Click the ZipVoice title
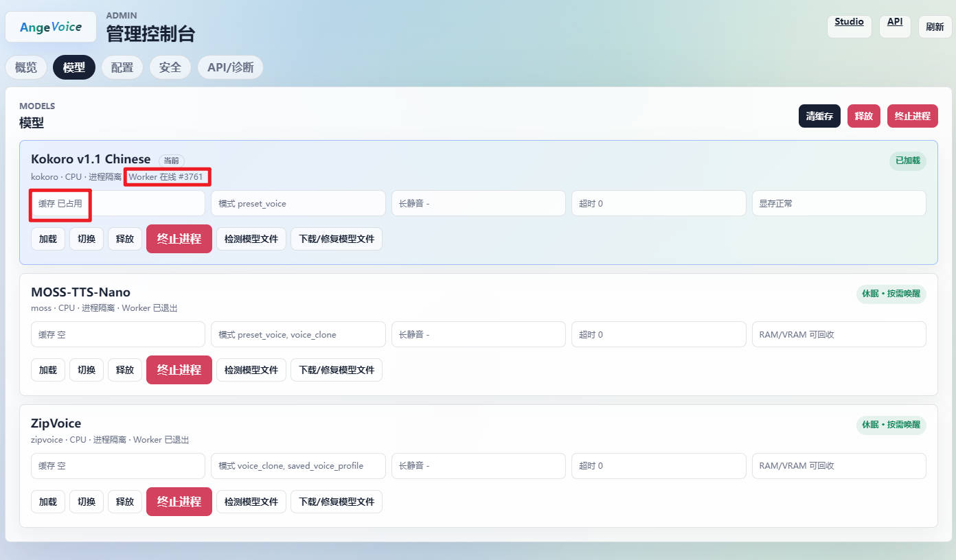Image resolution: width=956 pixels, height=560 pixels. tap(56, 423)
